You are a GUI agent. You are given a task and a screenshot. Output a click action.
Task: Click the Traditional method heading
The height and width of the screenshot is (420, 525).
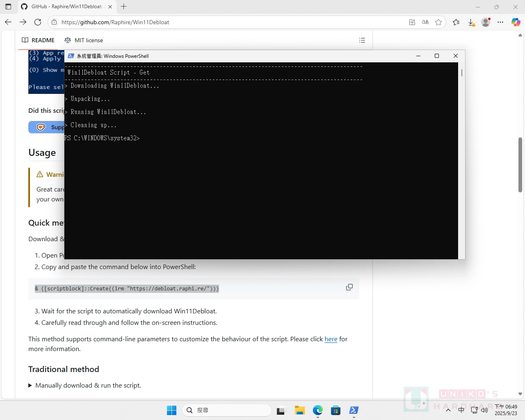click(64, 369)
